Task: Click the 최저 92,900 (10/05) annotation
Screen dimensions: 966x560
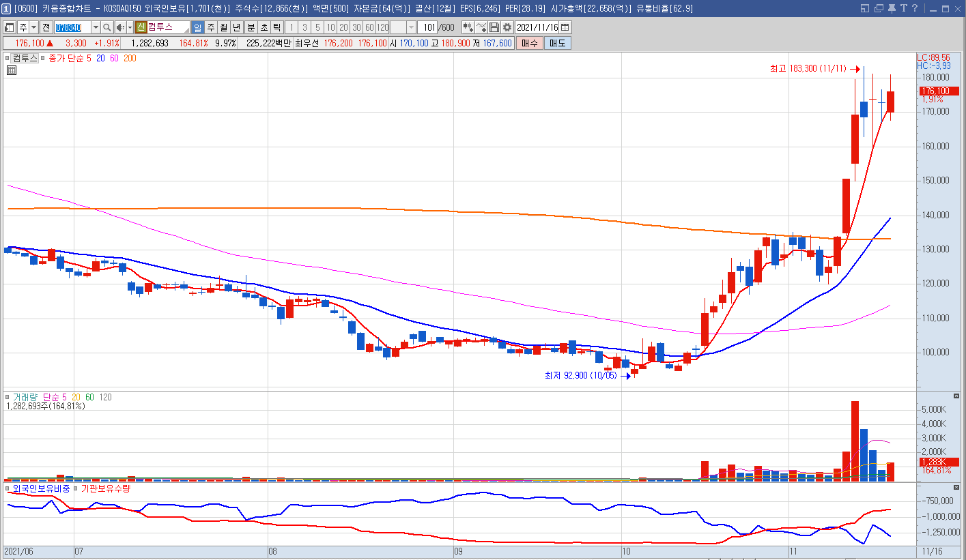Action: [x=580, y=375]
